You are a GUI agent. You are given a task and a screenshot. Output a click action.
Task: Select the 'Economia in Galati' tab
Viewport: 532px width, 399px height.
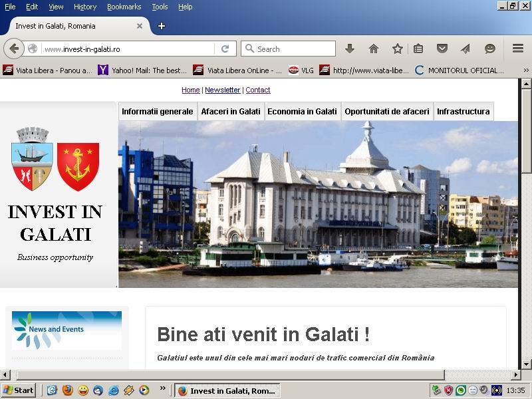(x=303, y=111)
